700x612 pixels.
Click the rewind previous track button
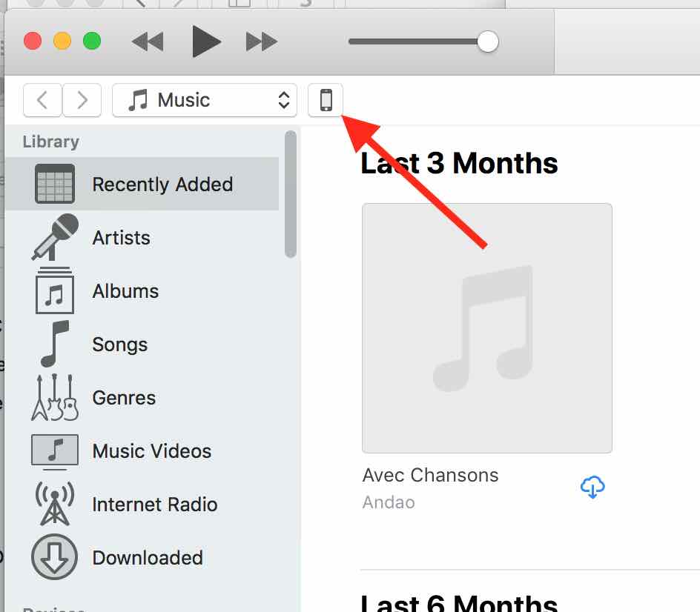click(148, 42)
